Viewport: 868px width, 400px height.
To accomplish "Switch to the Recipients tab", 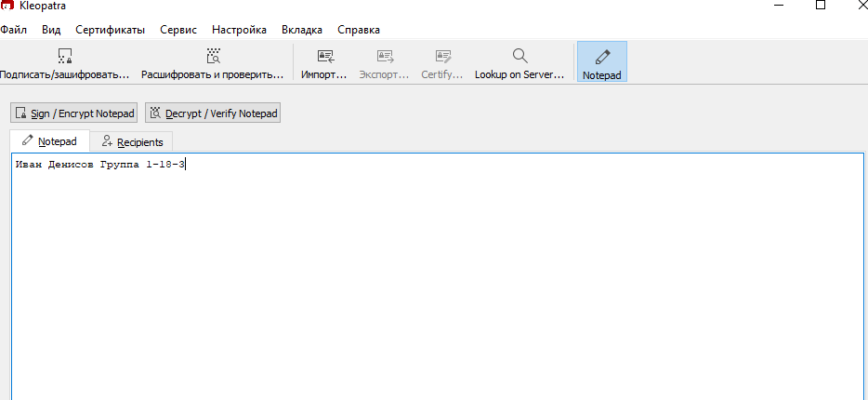I will pos(132,141).
